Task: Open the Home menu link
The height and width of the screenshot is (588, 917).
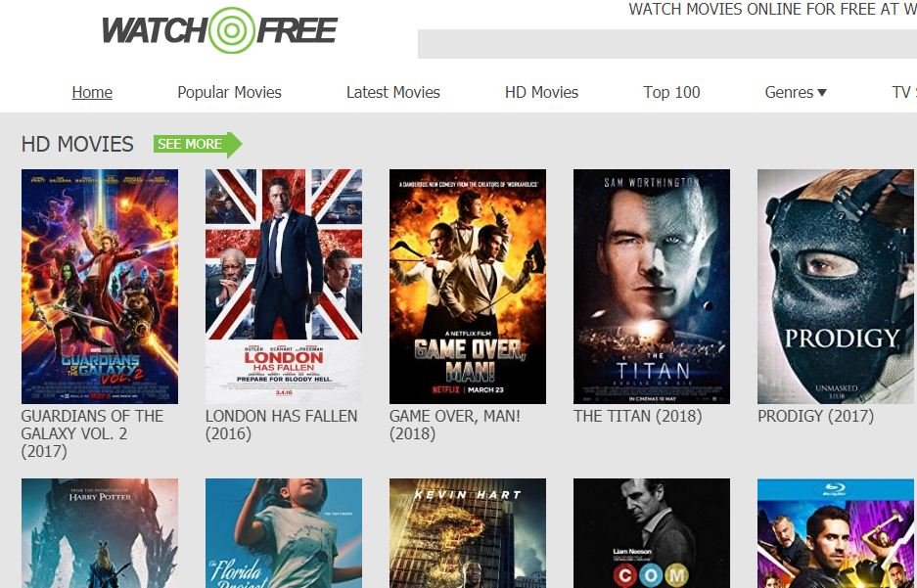Action: click(92, 92)
